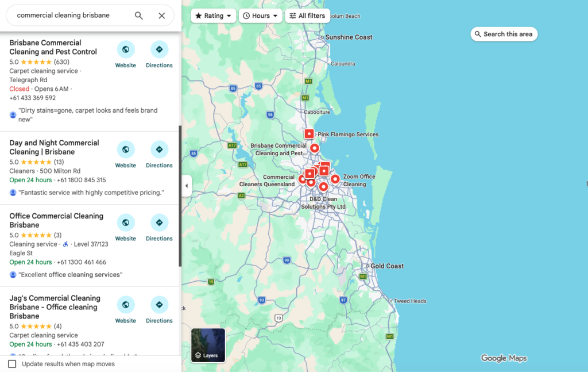Click phone number +61 435 403 207
This screenshot has width=588, height=372.
[80, 344]
